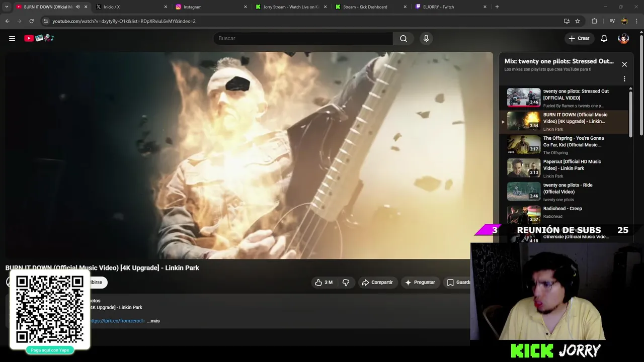This screenshot has width=644, height=362.
Task: Open the browser extensions puzzle icon
Action: click(594, 21)
